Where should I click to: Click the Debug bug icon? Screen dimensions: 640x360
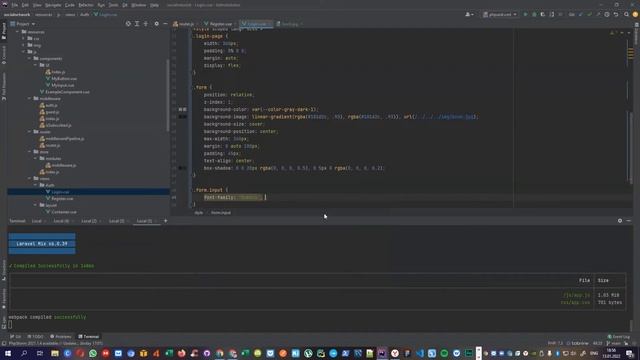tap(534, 14)
